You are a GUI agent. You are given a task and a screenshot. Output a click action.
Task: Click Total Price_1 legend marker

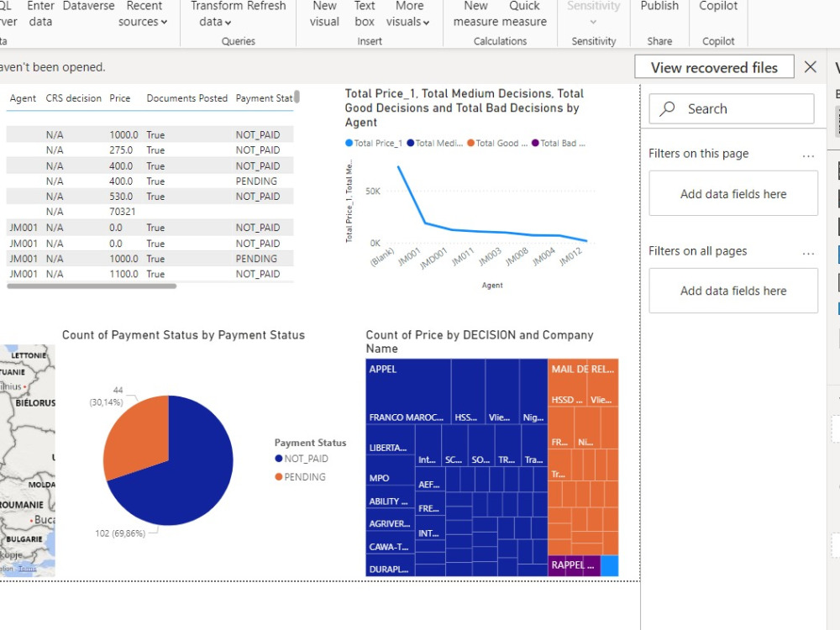[349, 143]
